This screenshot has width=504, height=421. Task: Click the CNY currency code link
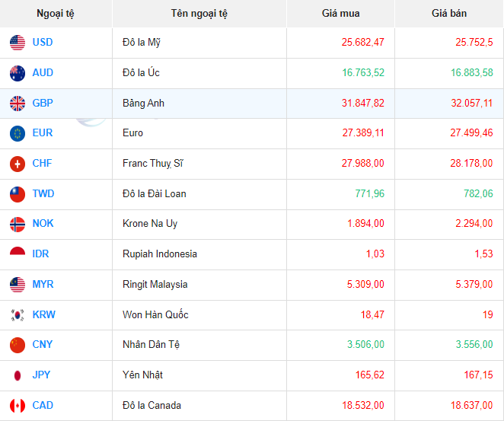(x=43, y=345)
